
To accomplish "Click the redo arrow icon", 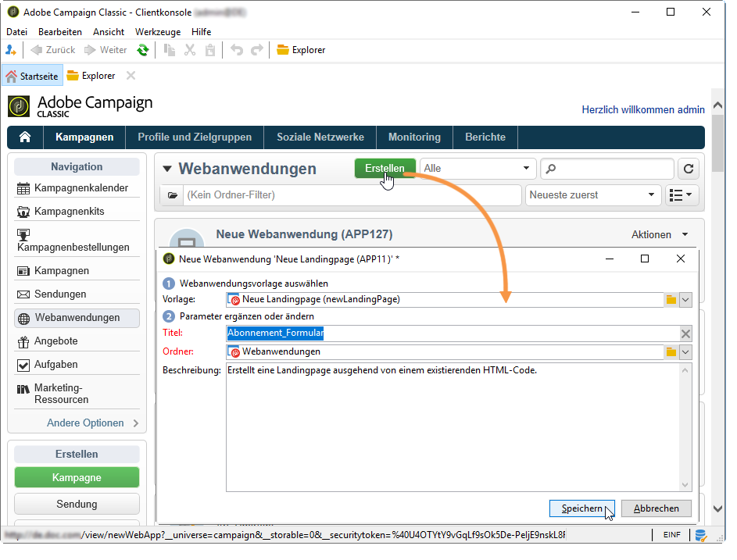I will (257, 50).
